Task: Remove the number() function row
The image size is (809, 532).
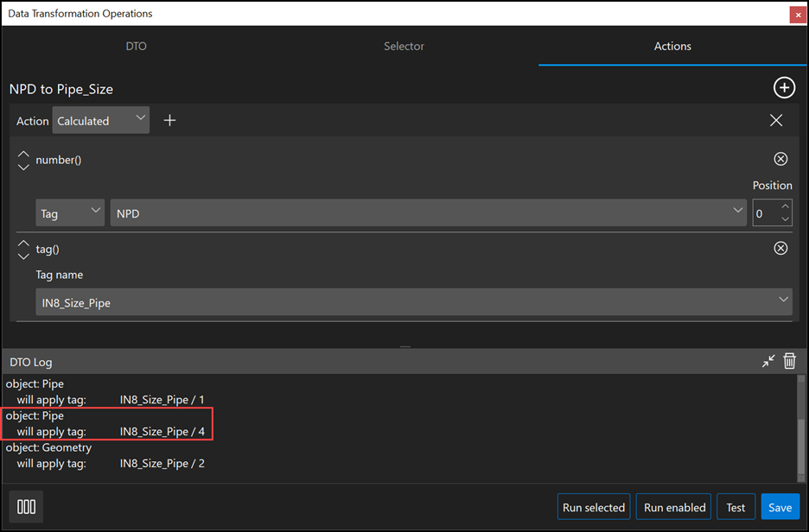Action: coord(780,159)
